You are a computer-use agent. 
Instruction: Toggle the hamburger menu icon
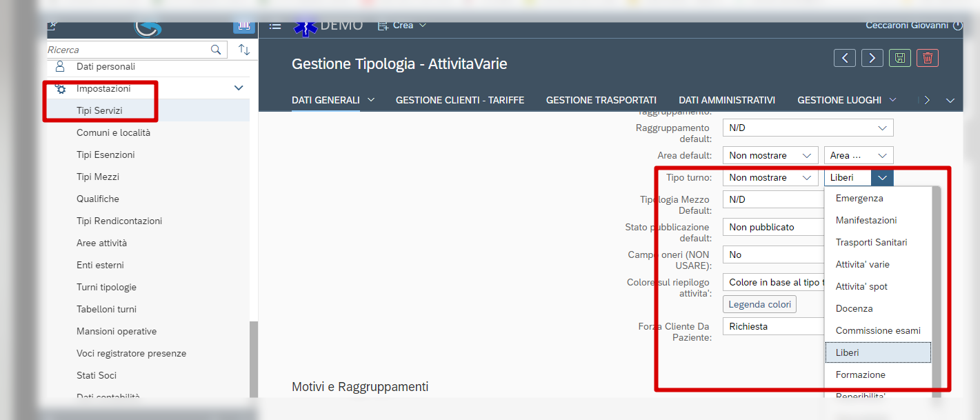pyautogui.click(x=275, y=26)
